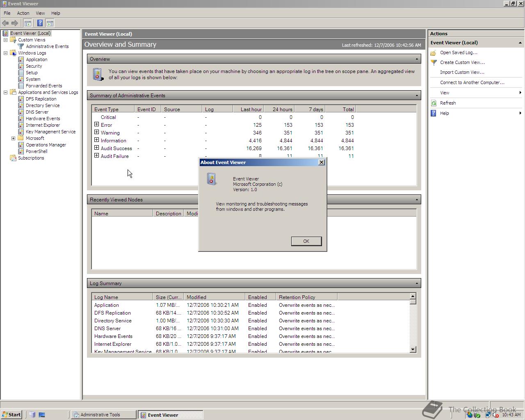Viewport: 525px width, 420px height.
Task: Collapse the Log Summary section
Action: pos(417,283)
